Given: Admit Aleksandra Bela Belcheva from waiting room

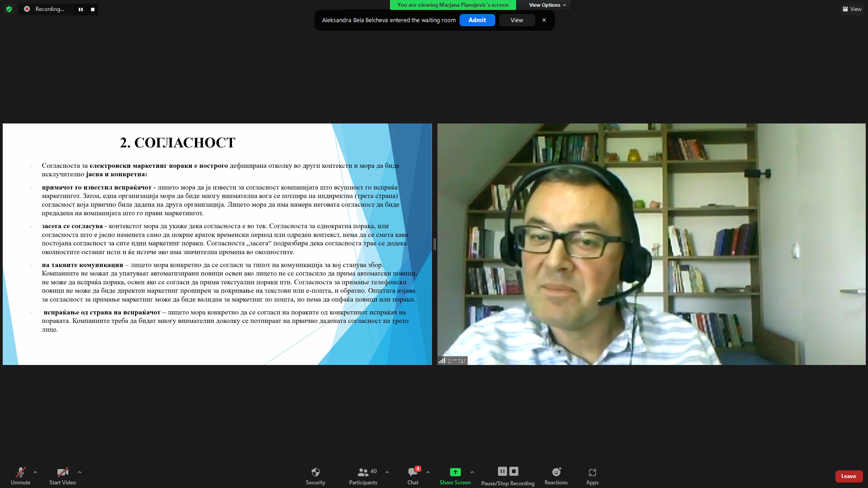Looking at the screenshot, I should (477, 20).
